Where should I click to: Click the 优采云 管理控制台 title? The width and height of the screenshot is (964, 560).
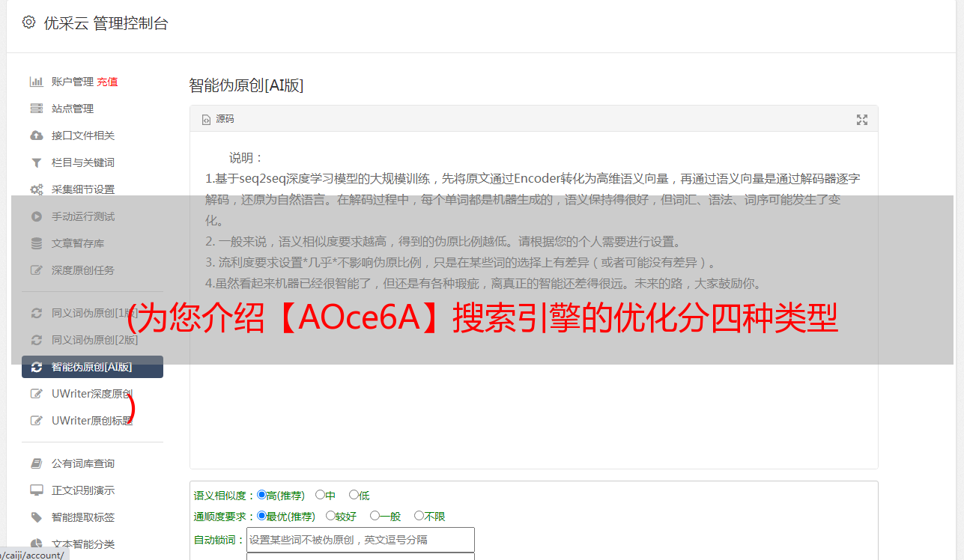106,23
